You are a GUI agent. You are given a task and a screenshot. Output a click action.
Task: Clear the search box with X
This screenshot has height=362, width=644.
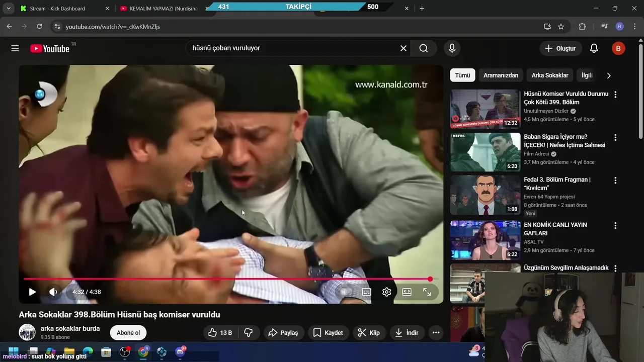pyautogui.click(x=404, y=48)
